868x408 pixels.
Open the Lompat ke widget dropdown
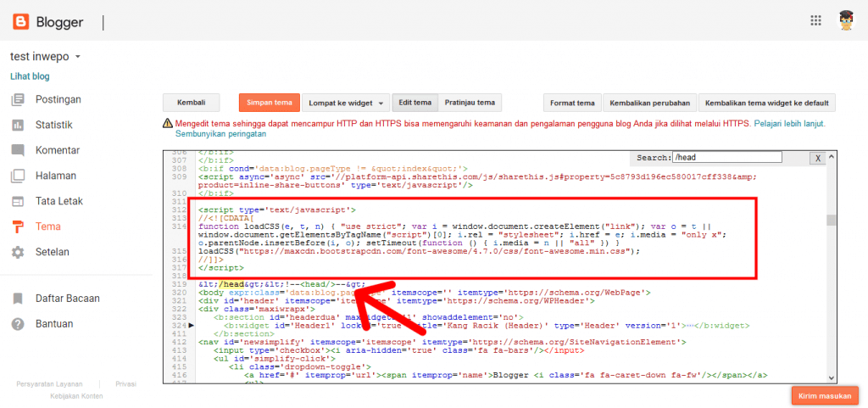coord(346,103)
